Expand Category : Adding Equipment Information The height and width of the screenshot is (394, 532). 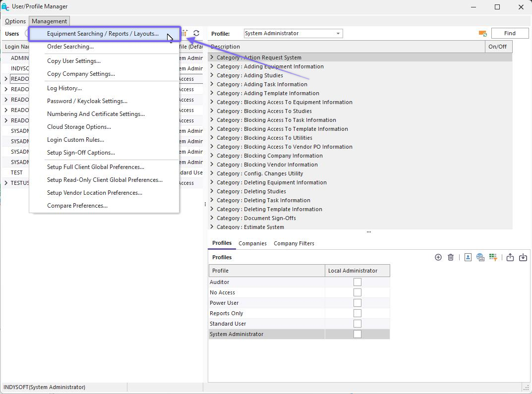(x=212, y=66)
